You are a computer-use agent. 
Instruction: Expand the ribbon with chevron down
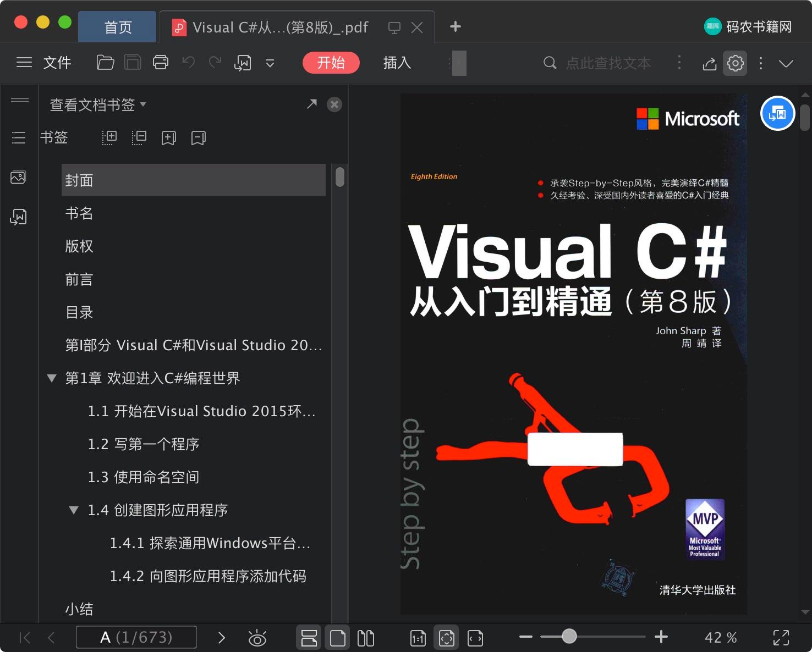[x=786, y=64]
